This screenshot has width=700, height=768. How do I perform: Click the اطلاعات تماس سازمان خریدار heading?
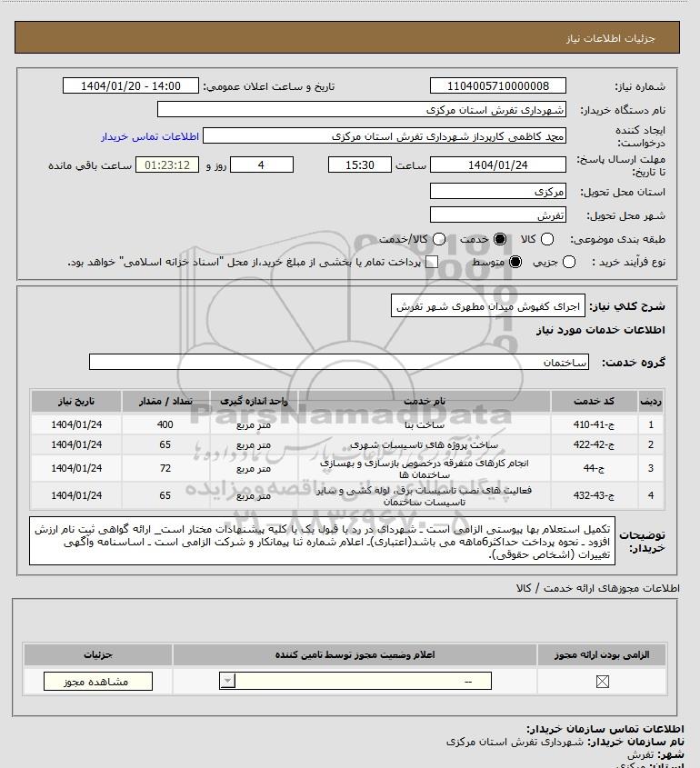605,729
